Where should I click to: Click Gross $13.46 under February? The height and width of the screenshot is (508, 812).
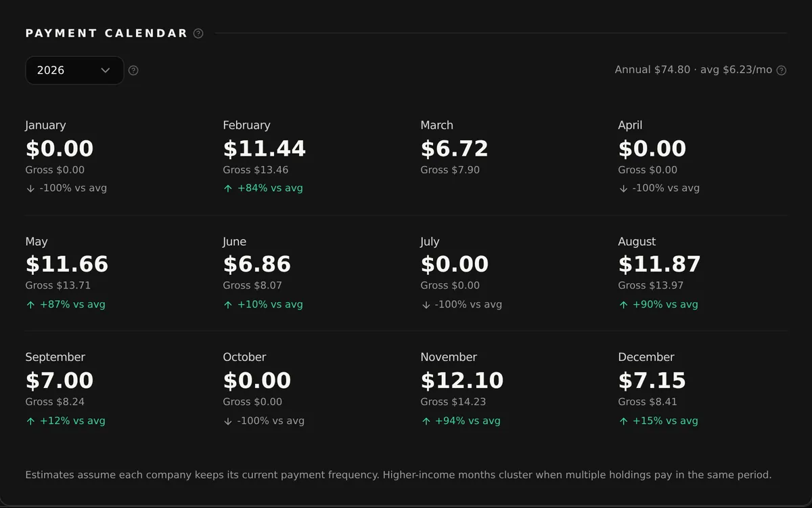pos(255,170)
